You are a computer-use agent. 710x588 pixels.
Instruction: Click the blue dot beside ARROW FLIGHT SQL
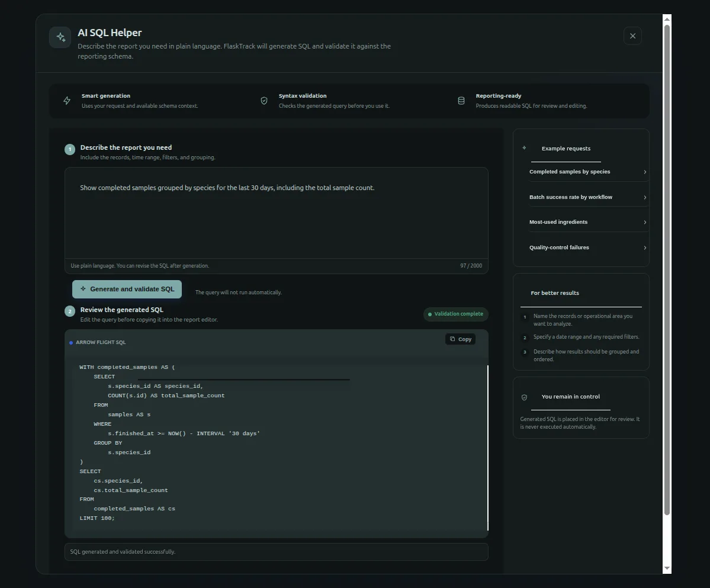click(x=71, y=343)
